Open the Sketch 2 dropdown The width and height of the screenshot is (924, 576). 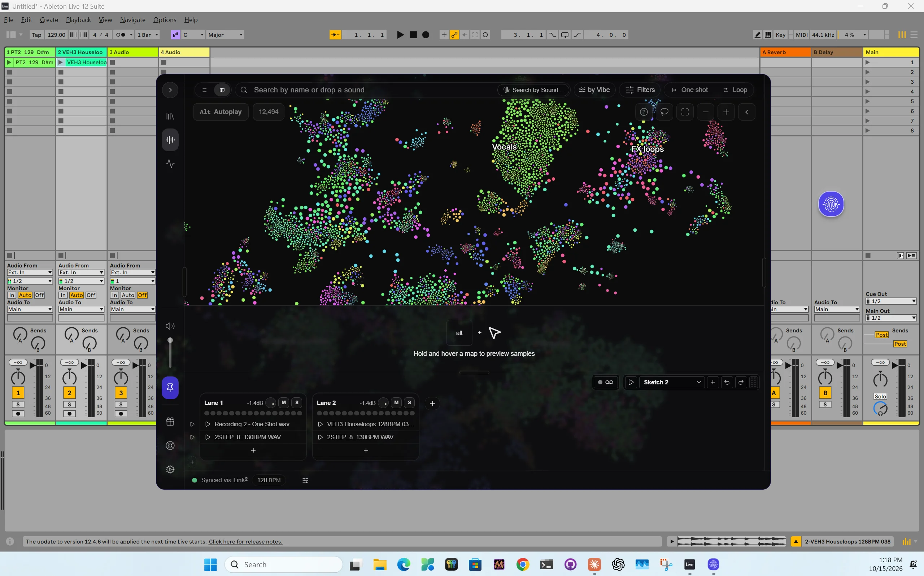click(672, 382)
